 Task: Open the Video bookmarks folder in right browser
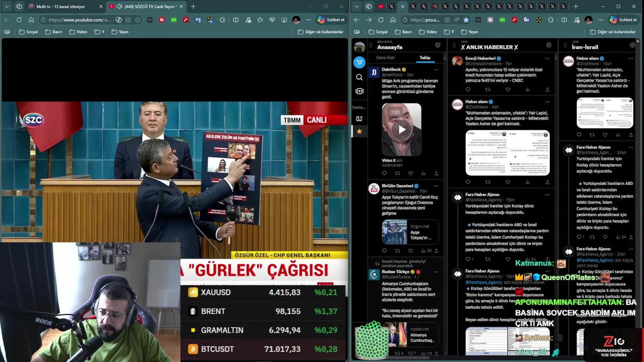(x=428, y=32)
